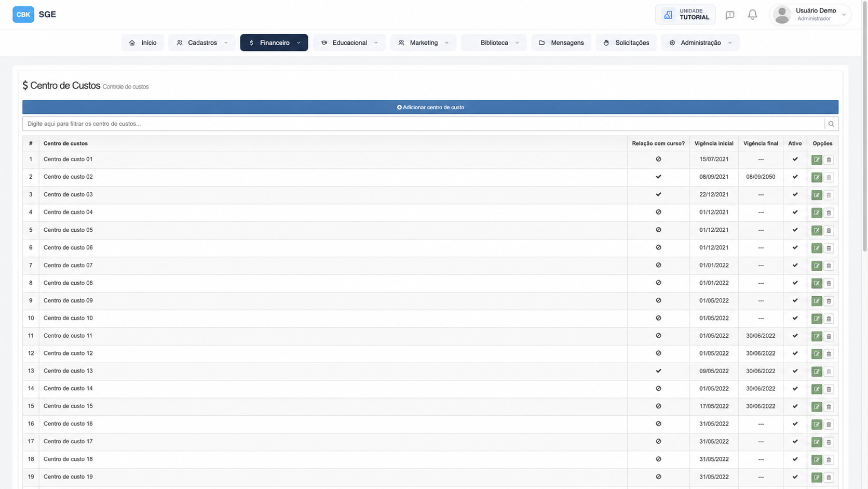Delete Centro de custo 19 row

(829, 478)
